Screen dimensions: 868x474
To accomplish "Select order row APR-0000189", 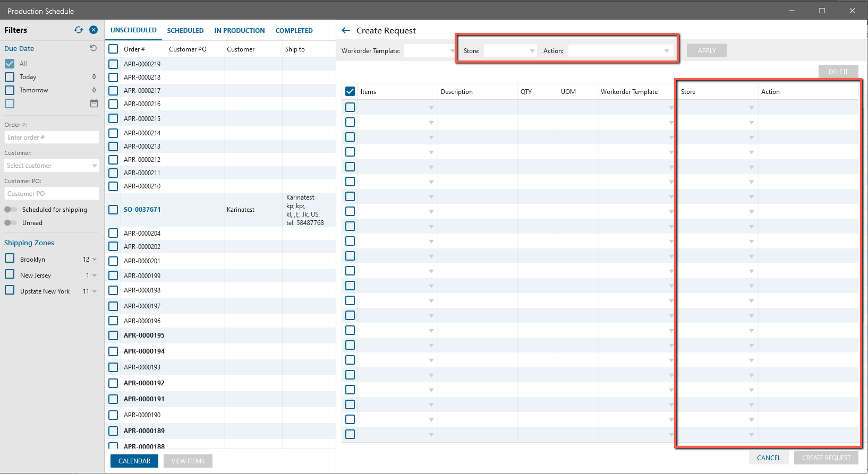I will coord(220,431).
